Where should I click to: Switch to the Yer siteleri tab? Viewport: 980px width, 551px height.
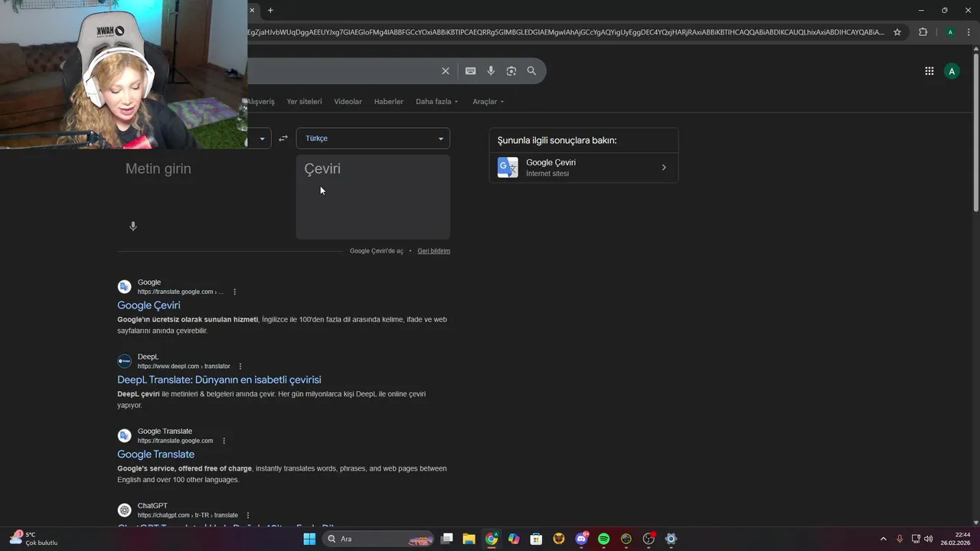pyautogui.click(x=304, y=102)
